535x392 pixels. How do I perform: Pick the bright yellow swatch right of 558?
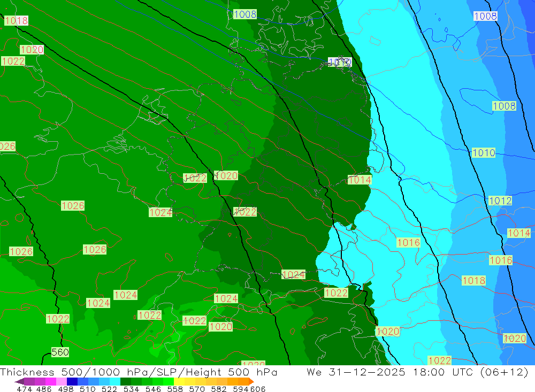tap(179, 381)
